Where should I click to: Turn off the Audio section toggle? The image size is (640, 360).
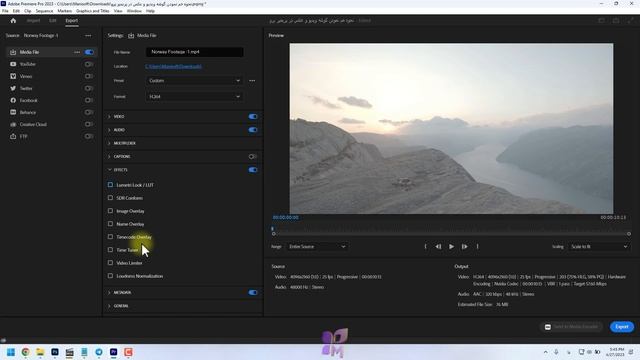point(253,130)
